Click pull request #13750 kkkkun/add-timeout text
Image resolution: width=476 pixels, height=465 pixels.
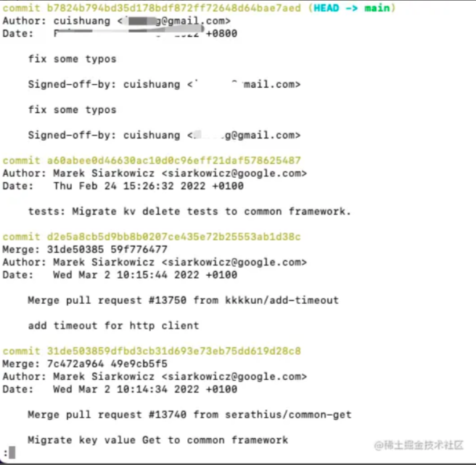pos(184,300)
